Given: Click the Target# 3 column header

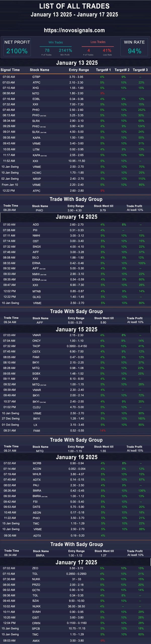Looking at the screenshot, I should tap(140, 70).
